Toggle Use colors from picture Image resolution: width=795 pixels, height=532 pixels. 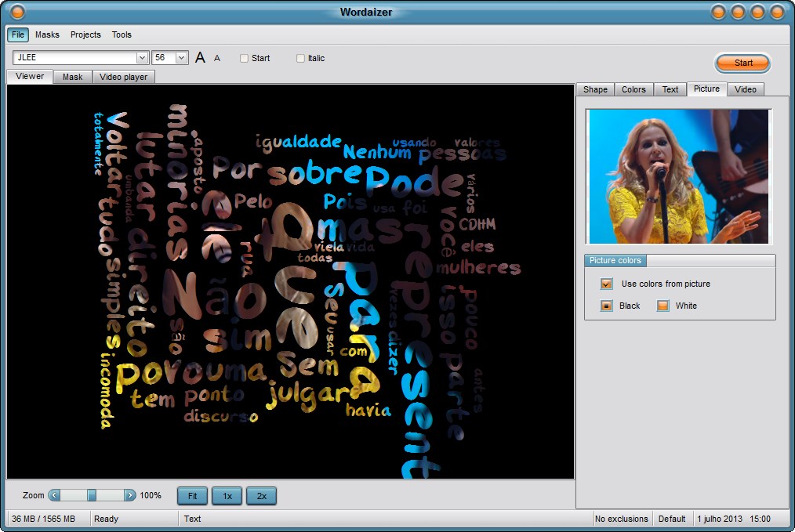point(606,284)
